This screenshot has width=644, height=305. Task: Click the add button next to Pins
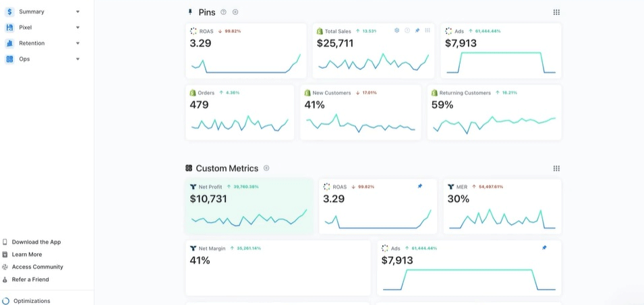[x=235, y=12]
